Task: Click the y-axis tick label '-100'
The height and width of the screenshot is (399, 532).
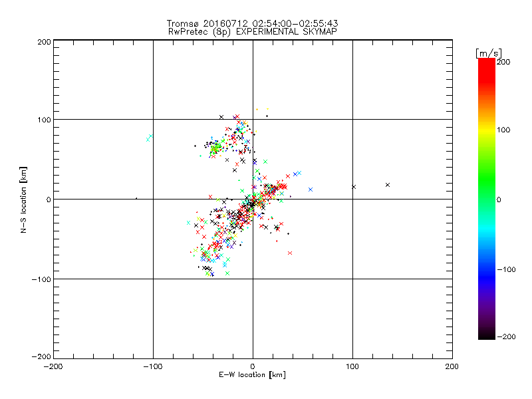Action: (x=41, y=279)
